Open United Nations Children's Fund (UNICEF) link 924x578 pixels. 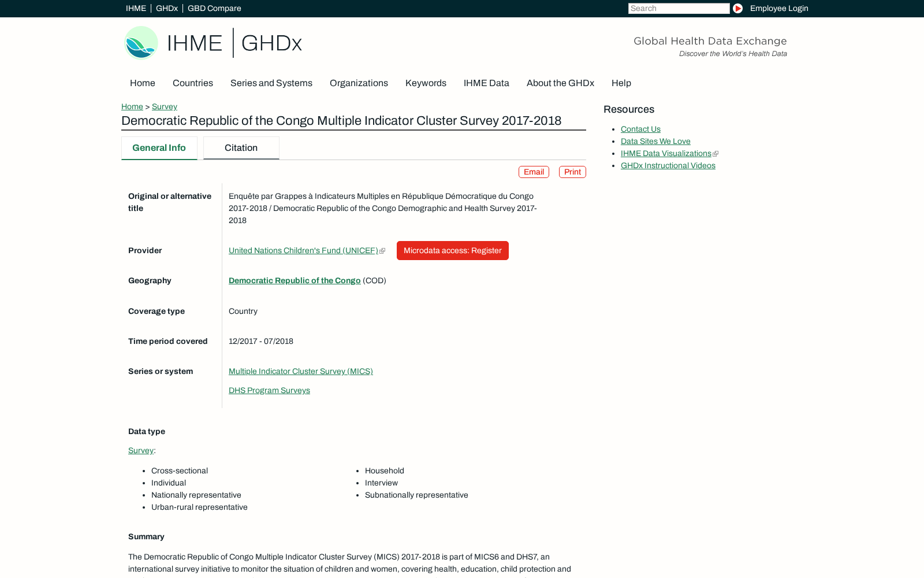click(303, 250)
